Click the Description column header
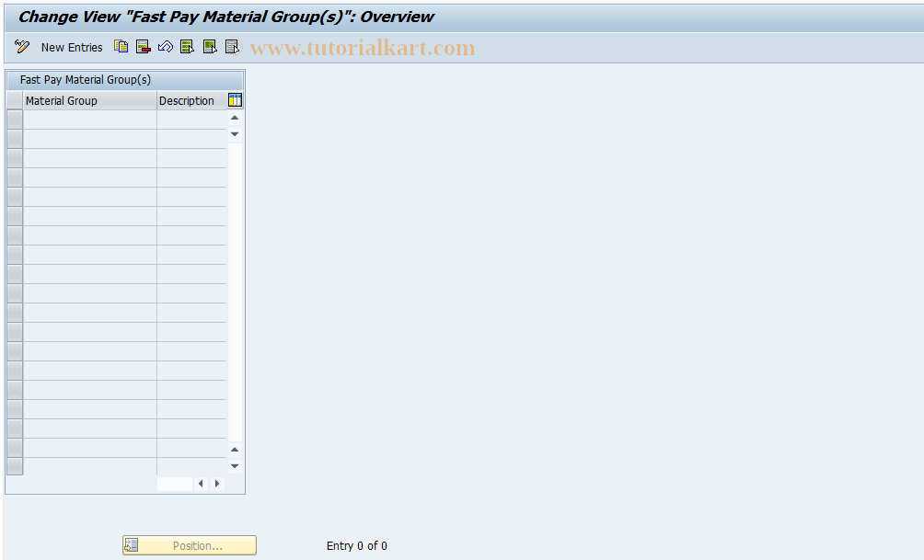924x560 pixels. pyautogui.click(x=187, y=100)
